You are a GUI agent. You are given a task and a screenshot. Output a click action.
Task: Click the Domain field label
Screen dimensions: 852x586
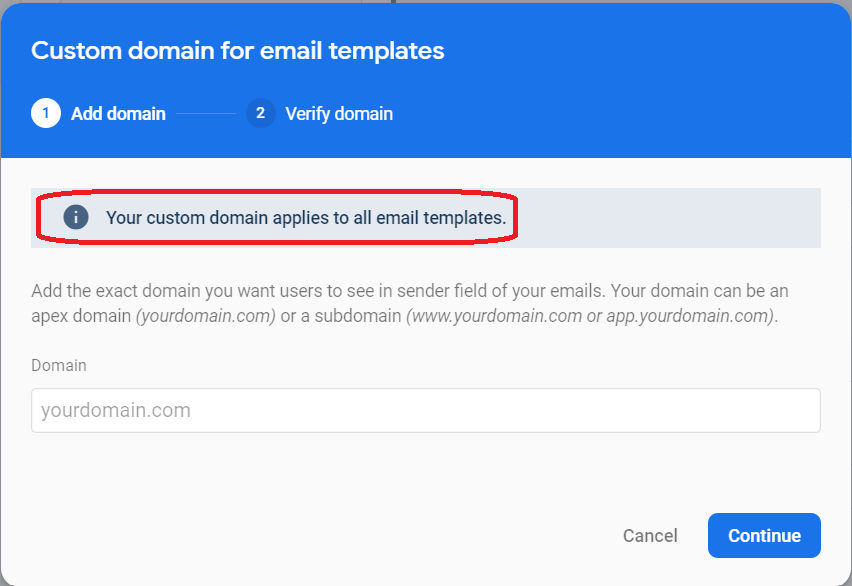(x=59, y=365)
